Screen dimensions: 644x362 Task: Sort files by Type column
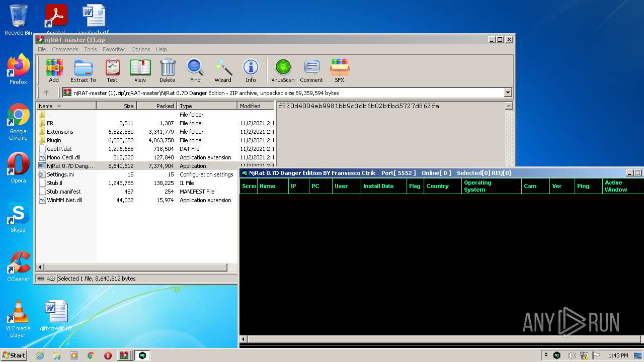tap(207, 106)
